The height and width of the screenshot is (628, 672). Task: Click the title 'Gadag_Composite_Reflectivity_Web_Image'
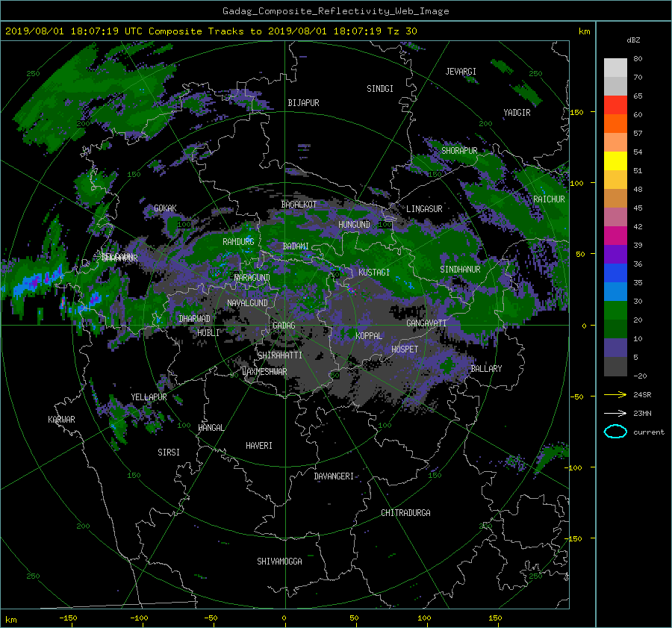tap(335, 11)
